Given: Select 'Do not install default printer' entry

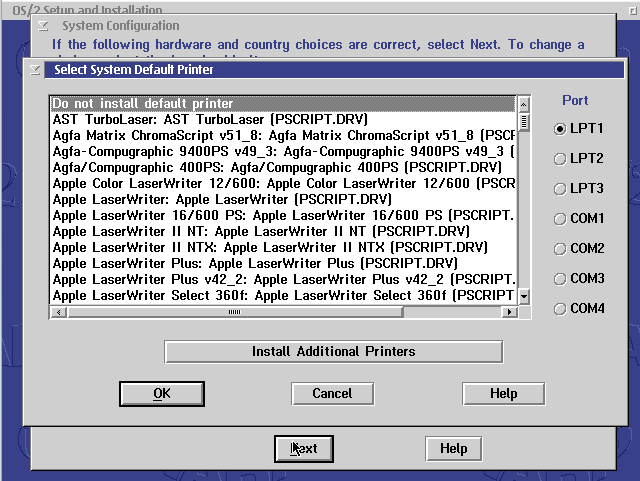Looking at the screenshot, I should [282, 104].
